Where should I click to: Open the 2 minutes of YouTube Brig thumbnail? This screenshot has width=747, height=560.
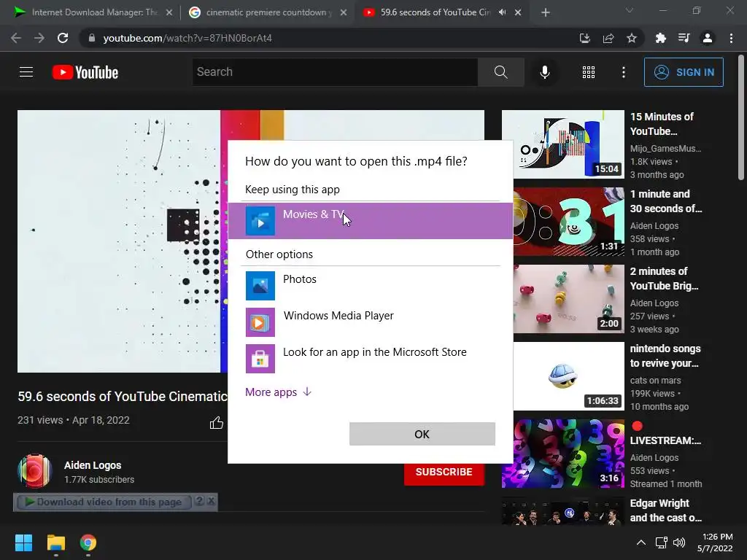(x=569, y=298)
